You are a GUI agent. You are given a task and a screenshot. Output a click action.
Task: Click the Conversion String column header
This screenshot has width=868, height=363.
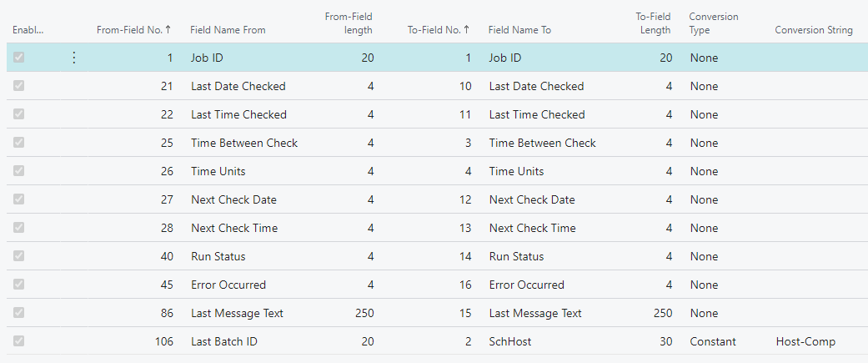point(813,30)
